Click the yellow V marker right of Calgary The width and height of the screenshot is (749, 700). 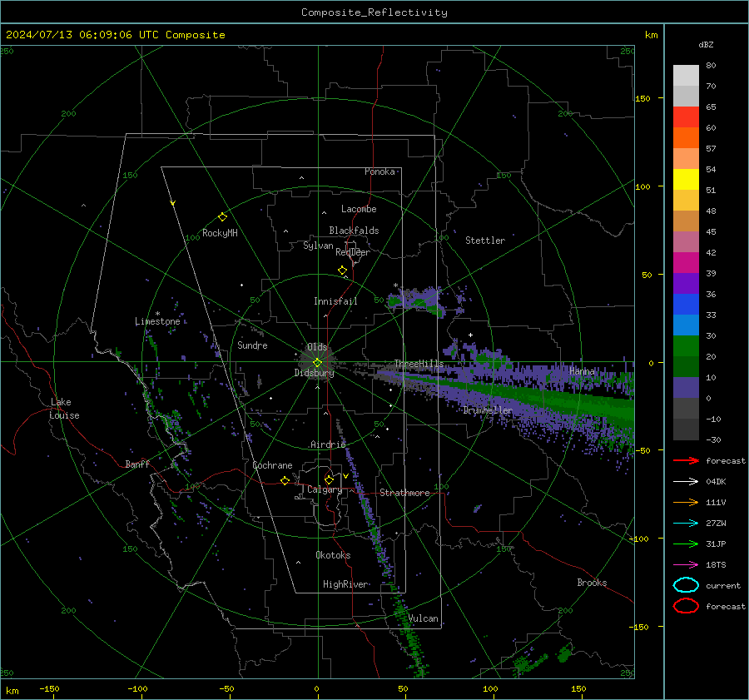(345, 476)
